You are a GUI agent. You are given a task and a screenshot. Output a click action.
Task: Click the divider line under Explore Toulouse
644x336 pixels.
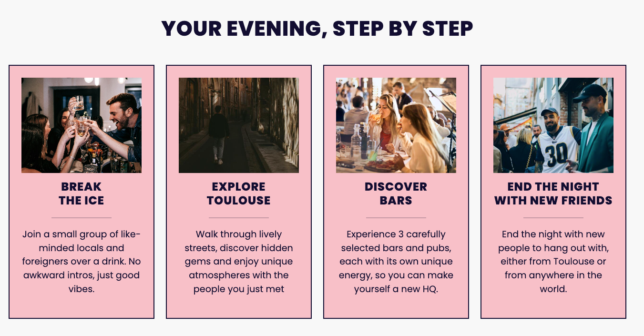[x=239, y=218]
